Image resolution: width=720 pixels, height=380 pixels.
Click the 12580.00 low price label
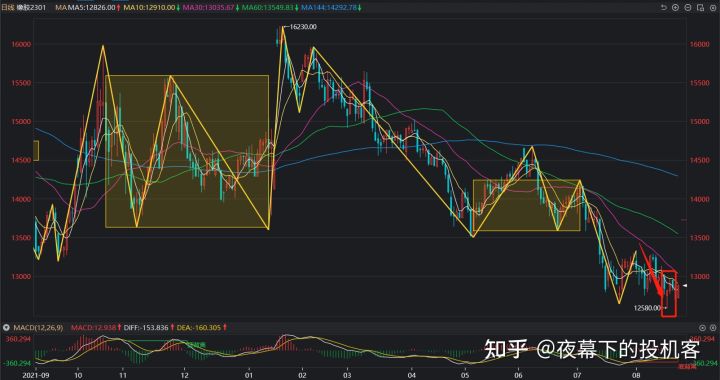click(647, 308)
